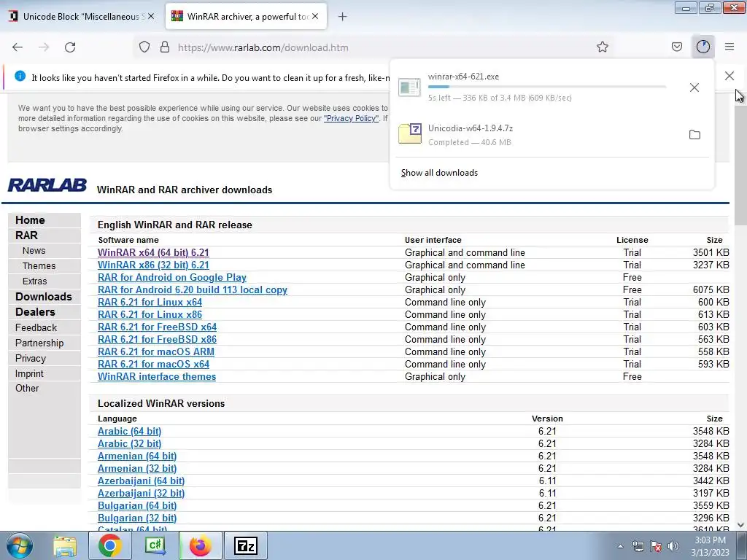The image size is (747, 560).
Task: Download Bulgarian (32 bit) WinRAR
Action: (137, 518)
